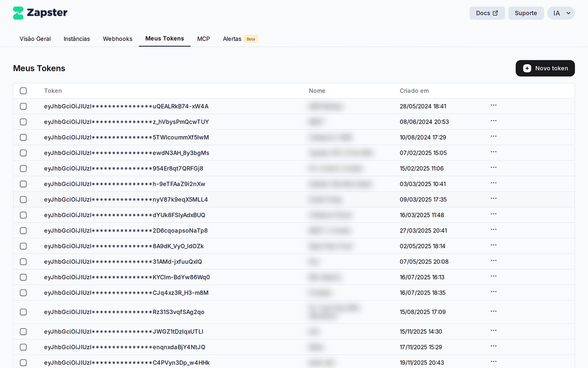
Task: Check the first token row checkbox
Action: 23,106
